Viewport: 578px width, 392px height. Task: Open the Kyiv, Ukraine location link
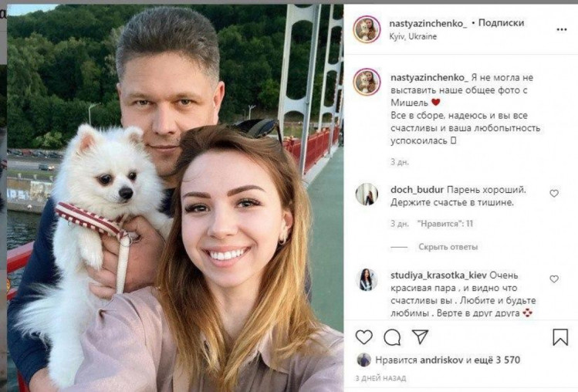[413, 36]
